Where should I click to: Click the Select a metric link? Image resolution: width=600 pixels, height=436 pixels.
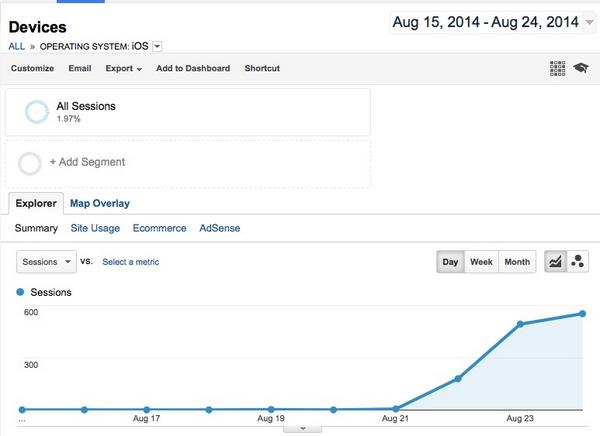tap(130, 262)
